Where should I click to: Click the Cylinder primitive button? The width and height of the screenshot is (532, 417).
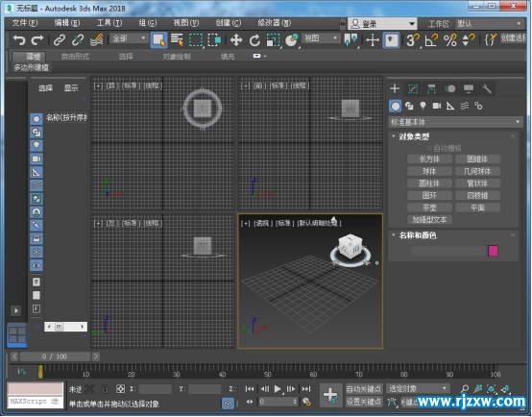coord(429,184)
